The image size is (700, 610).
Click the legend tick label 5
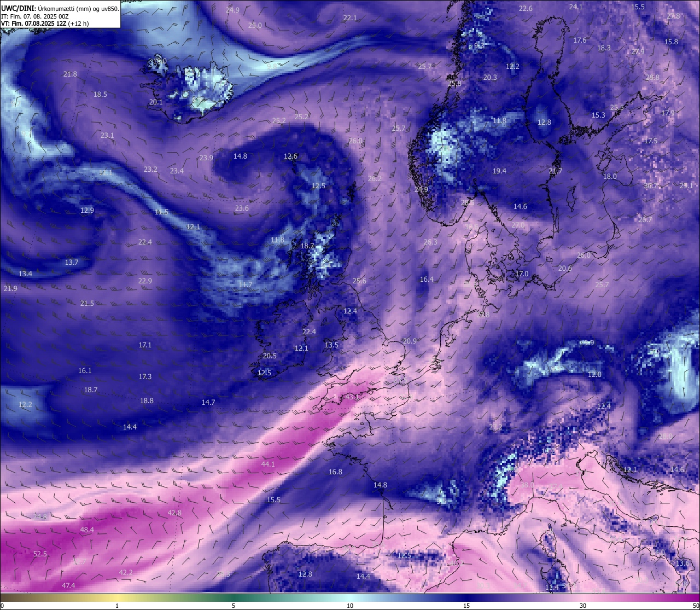pyautogui.click(x=234, y=606)
